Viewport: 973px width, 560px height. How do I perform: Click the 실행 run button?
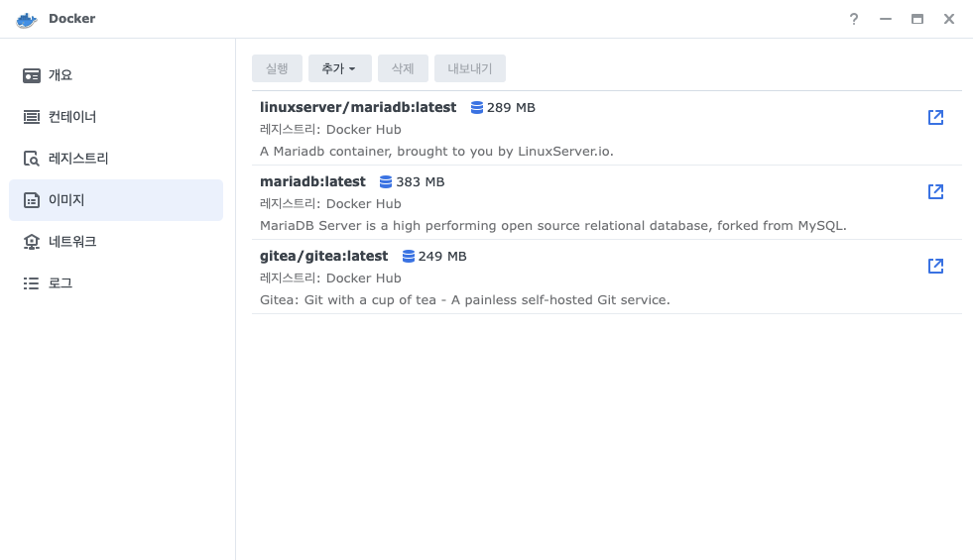277,68
